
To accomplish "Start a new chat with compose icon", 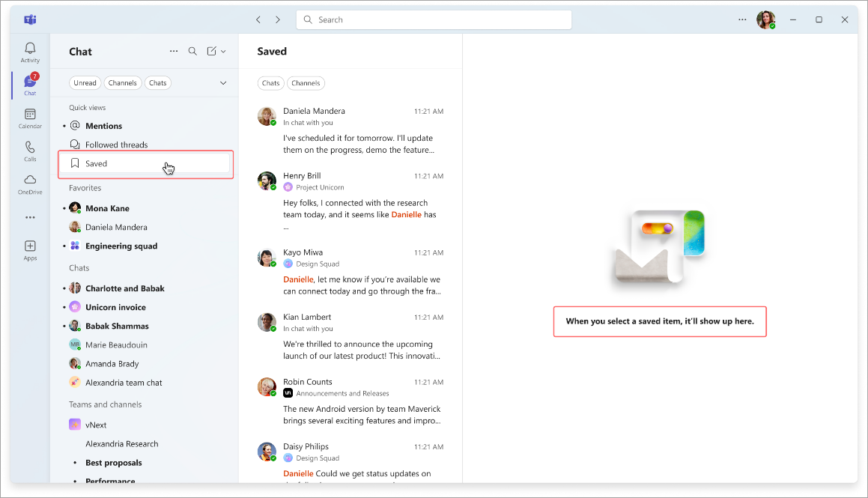I will [x=211, y=51].
